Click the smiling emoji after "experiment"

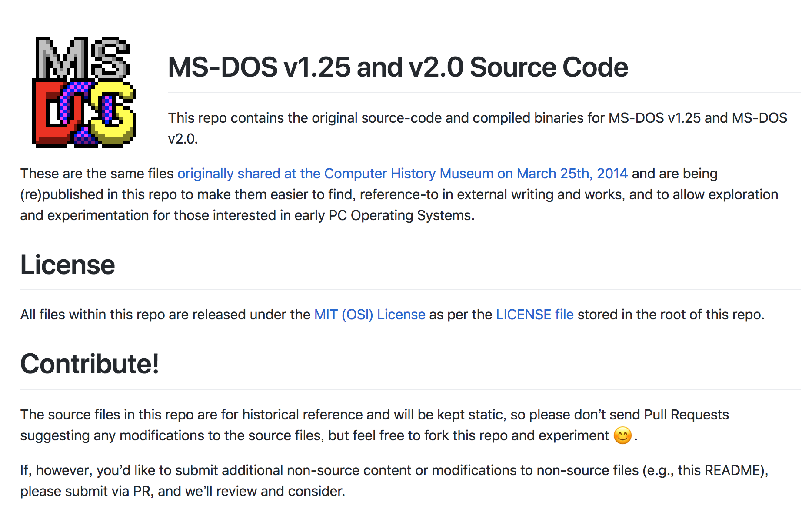622,435
